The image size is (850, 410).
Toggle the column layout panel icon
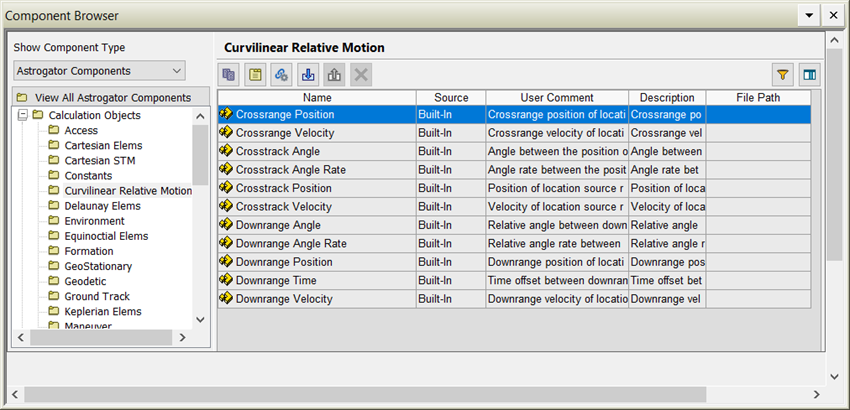point(810,74)
